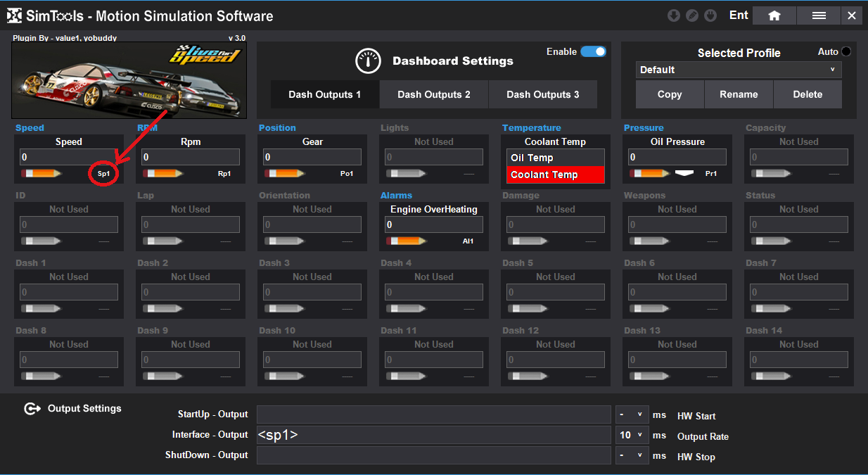868x475 pixels.
Task: Go to the Home screen
Action: click(774, 15)
